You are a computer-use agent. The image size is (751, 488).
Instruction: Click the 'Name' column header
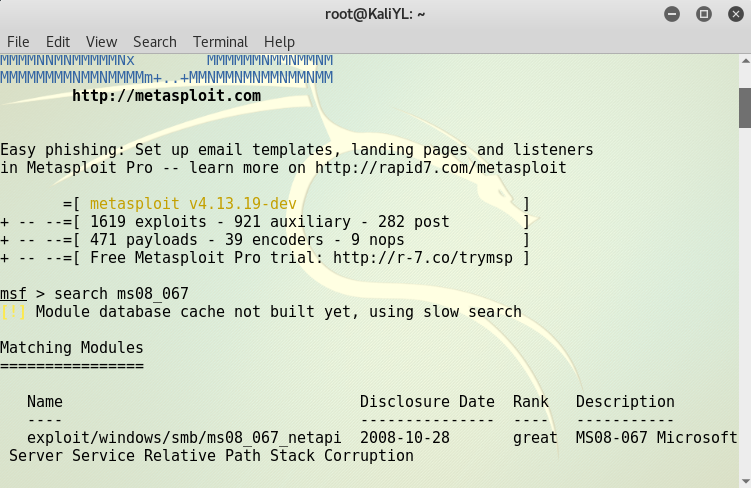point(45,401)
